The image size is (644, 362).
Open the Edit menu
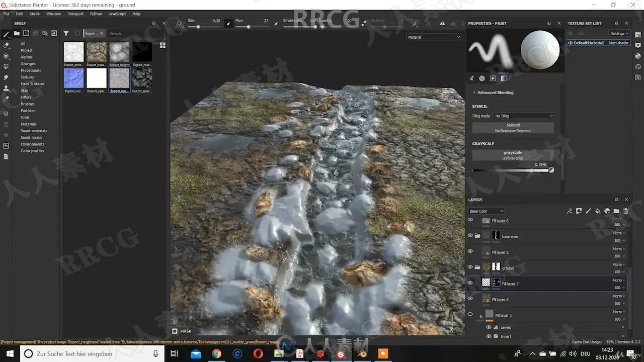tap(20, 14)
